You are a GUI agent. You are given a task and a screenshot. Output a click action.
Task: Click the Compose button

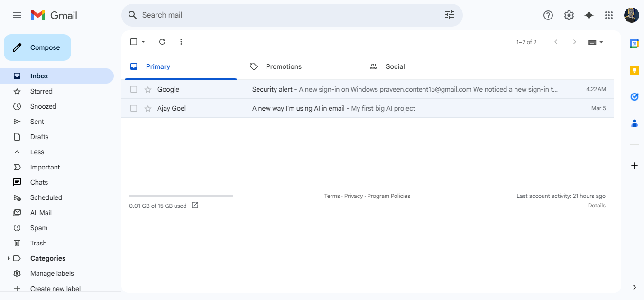[x=37, y=47]
